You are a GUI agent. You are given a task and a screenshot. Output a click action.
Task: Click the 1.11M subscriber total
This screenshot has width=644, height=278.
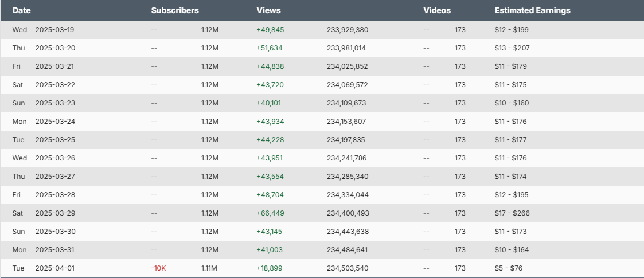(x=209, y=268)
